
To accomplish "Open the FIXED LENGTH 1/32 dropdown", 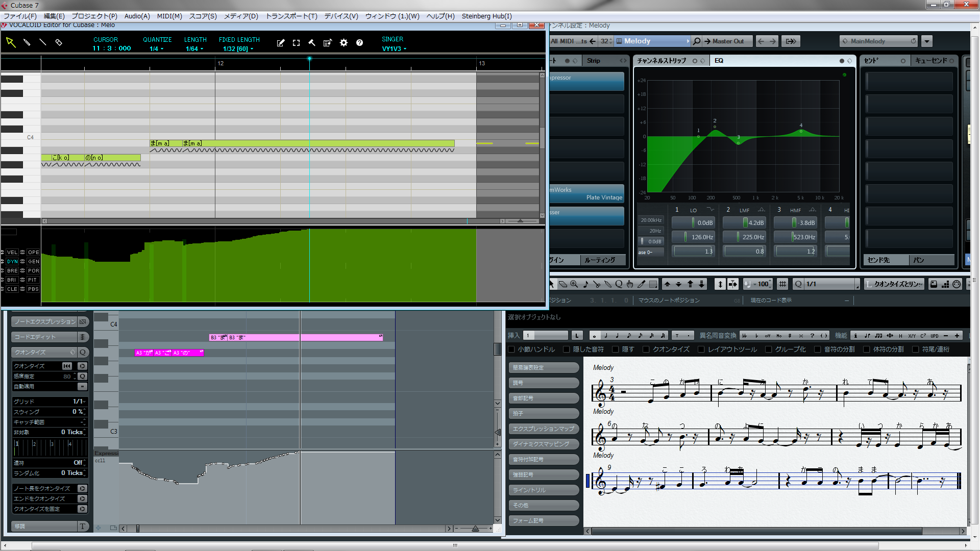I will pos(238,49).
